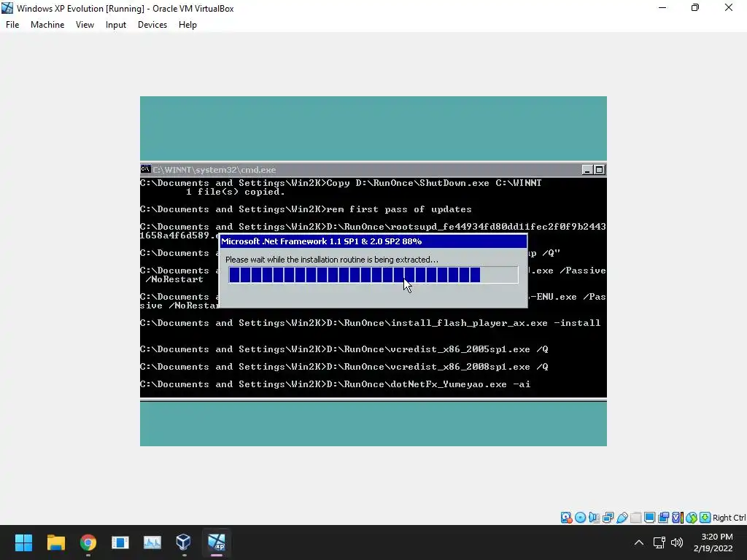This screenshot has height=560, width=747.
Task: Open the white window app on taskbar
Action: coord(120,542)
